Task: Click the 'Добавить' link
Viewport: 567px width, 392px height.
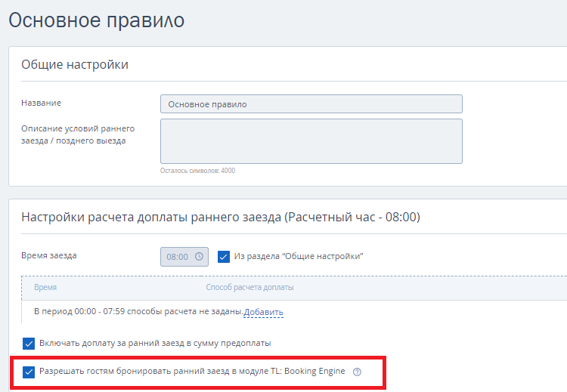Action: click(264, 312)
